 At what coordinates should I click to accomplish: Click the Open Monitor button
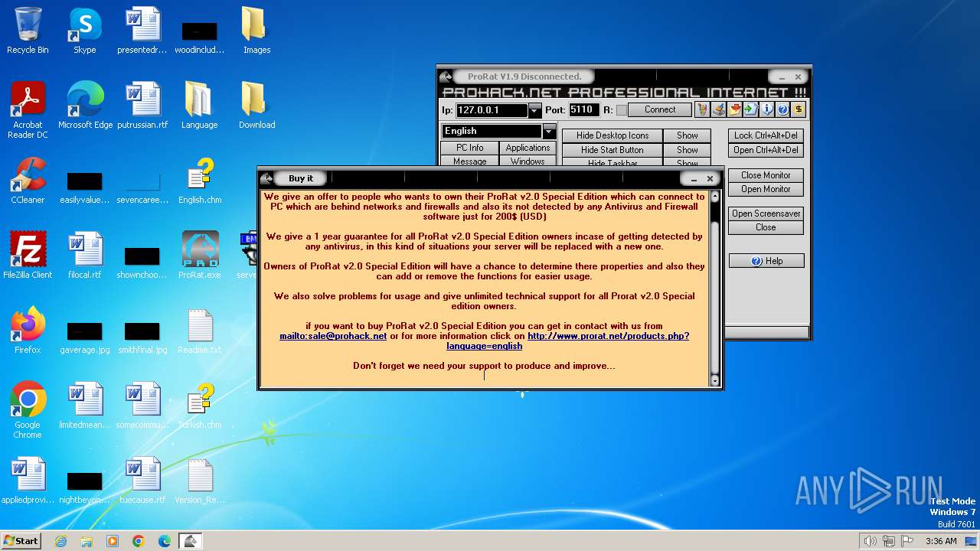766,189
